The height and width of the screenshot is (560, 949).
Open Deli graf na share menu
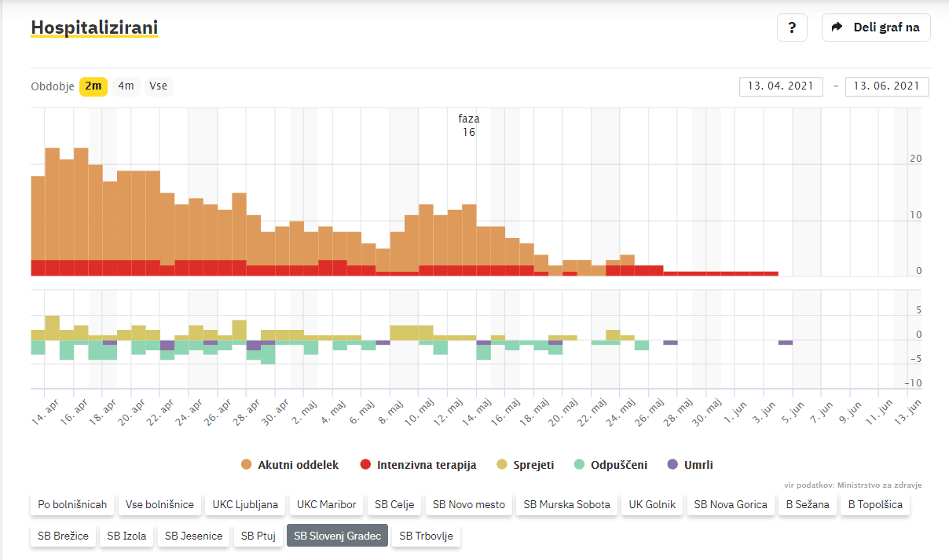tap(876, 27)
